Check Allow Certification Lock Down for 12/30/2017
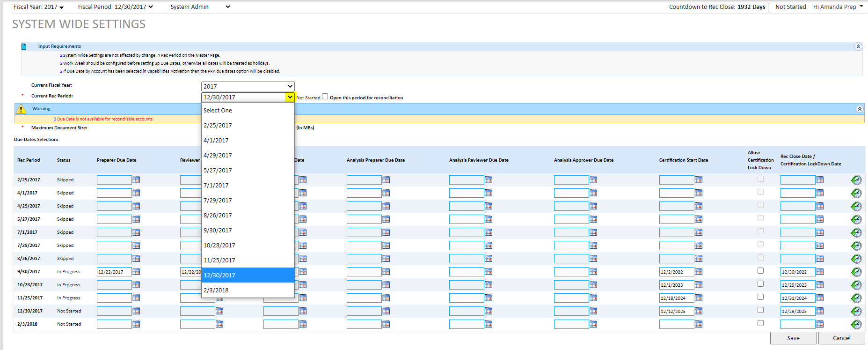This screenshot has height=350, width=868. pyautogui.click(x=760, y=310)
